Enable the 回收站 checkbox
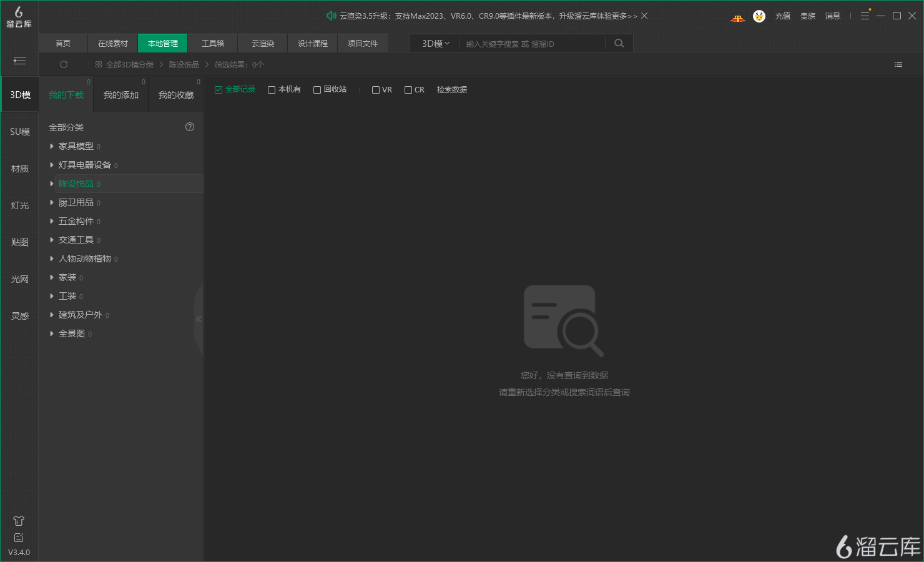 click(x=317, y=90)
